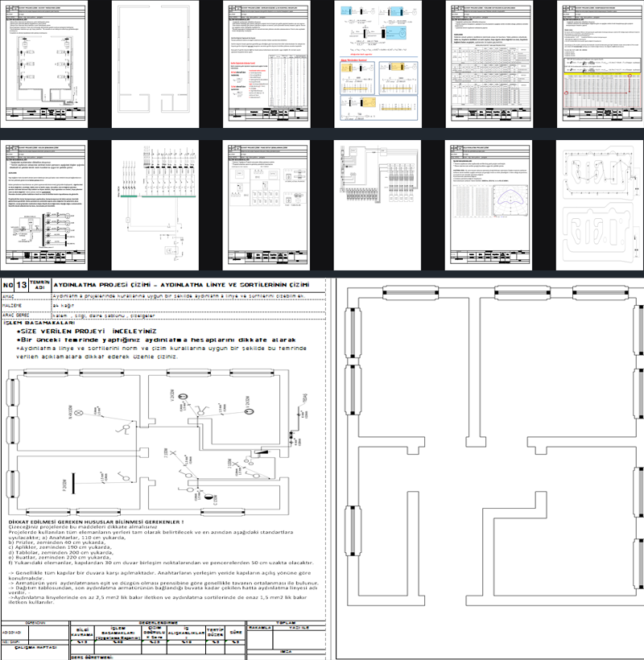Click the AYDINLATMA PROJESİ ÇİZİMİ page title

pos(181,286)
